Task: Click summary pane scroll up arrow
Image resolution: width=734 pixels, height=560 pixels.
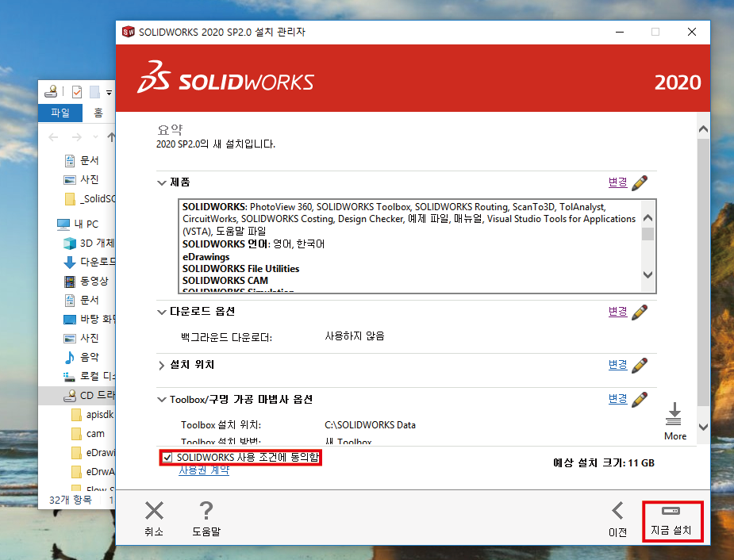Action: point(703,129)
